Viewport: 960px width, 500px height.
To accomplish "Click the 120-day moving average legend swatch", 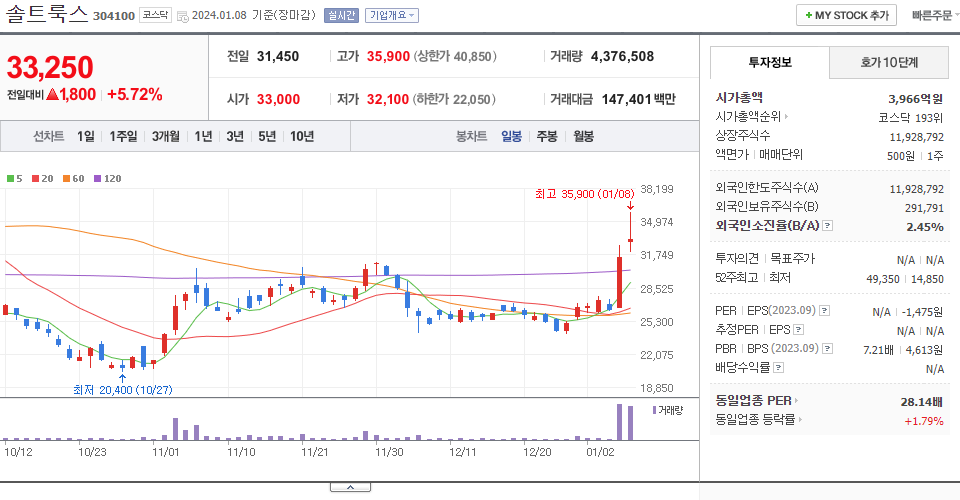I will tap(97, 179).
